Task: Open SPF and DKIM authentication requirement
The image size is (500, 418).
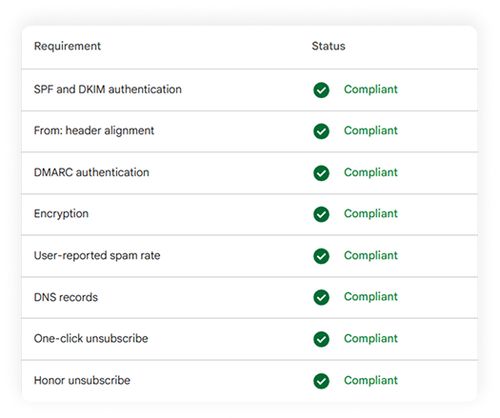Action: point(108,89)
